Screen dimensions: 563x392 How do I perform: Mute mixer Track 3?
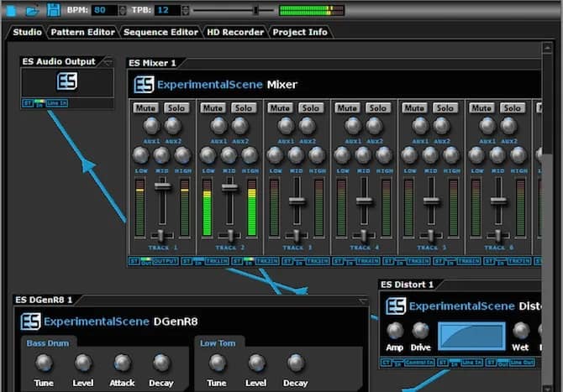click(x=280, y=108)
